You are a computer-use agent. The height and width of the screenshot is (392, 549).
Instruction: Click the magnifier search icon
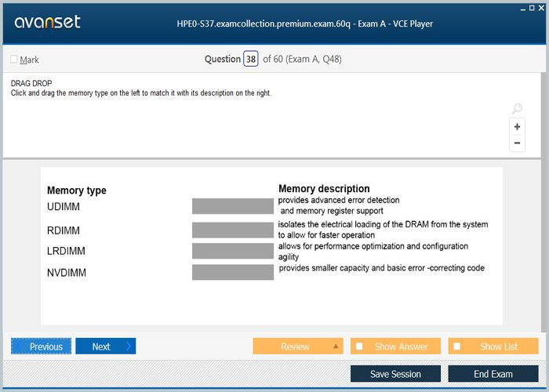[516, 109]
